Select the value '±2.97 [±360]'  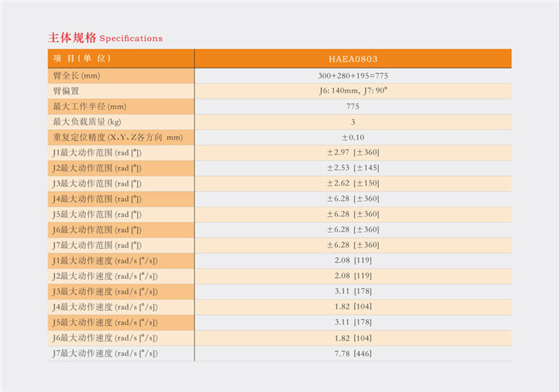click(x=353, y=153)
